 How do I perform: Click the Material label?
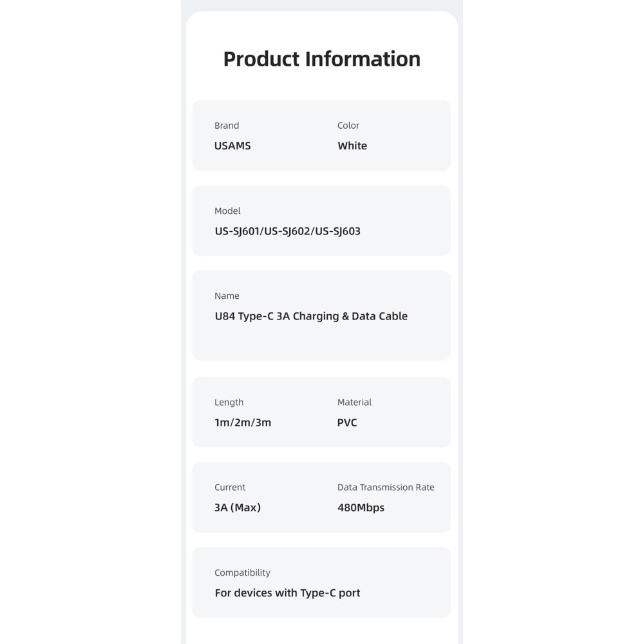(354, 402)
